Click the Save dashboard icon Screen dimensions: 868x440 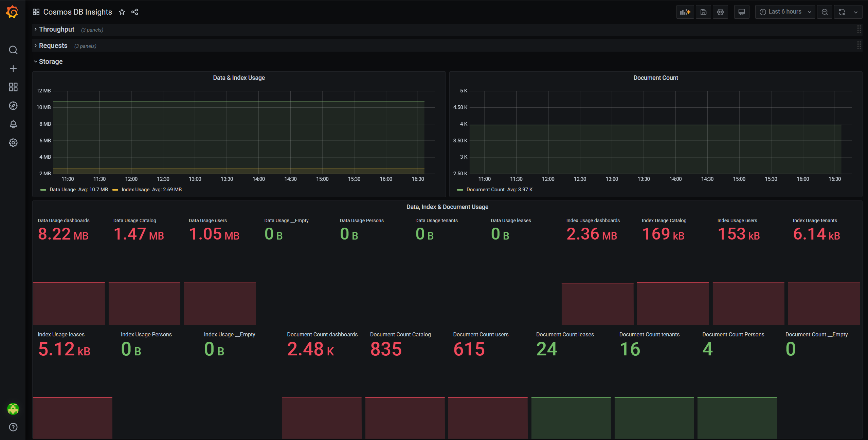703,12
